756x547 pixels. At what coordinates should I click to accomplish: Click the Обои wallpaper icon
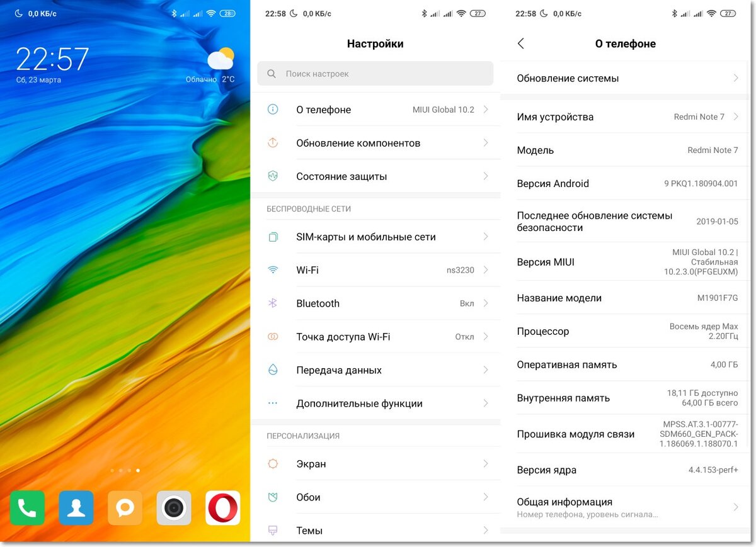coord(273,497)
